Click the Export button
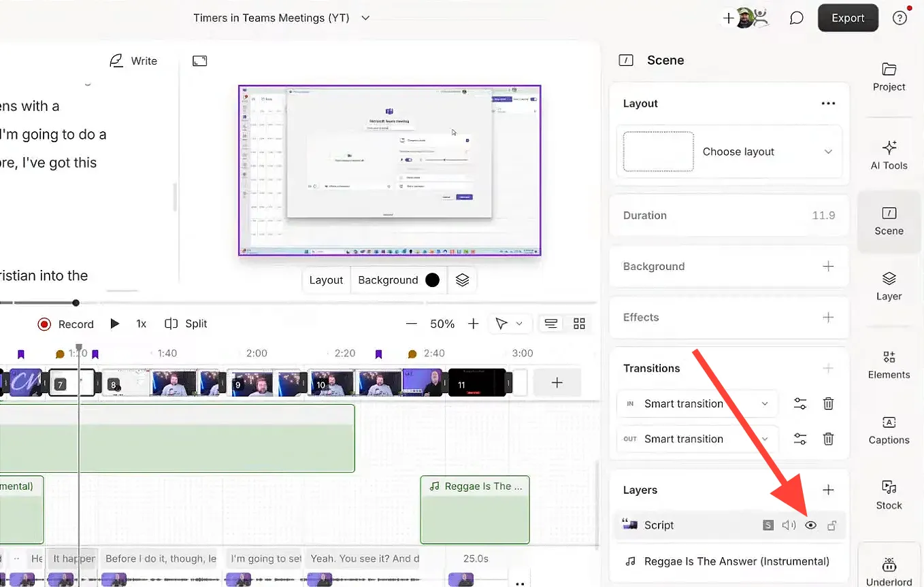The image size is (924, 587). (848, 18)
